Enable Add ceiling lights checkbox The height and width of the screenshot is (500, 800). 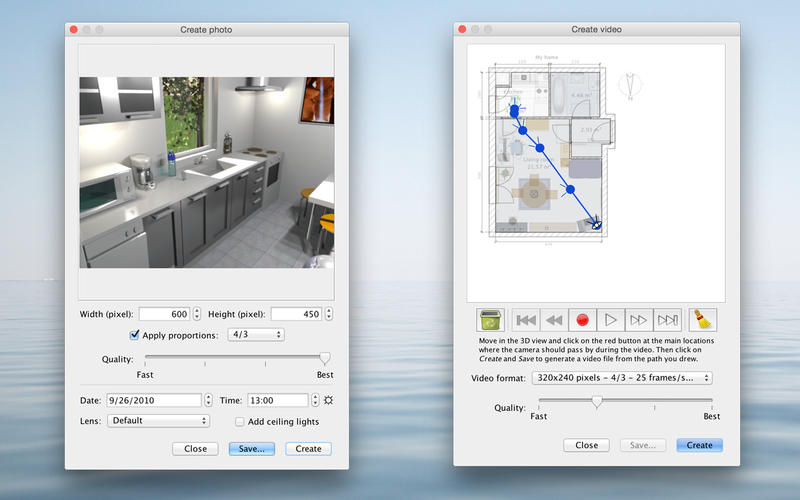(x=240, y=421)
